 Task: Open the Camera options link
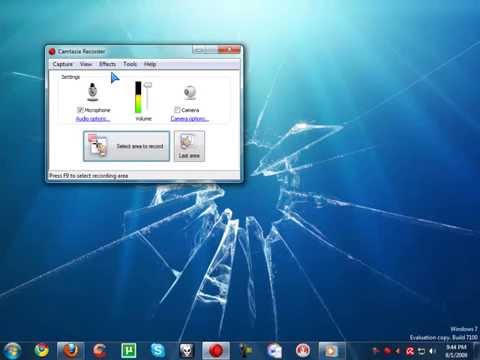190,119
